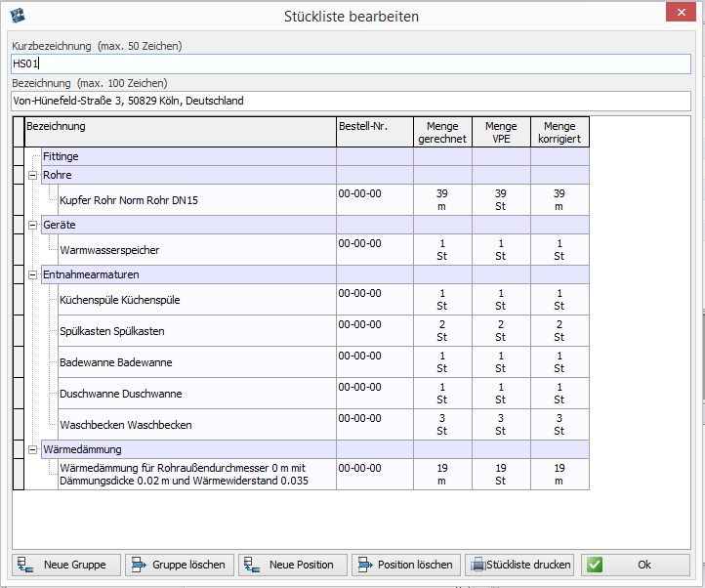Viewport: 705px width, 588px height.
Task: Click the Neue Gruppe button label
Action: [74, 565]
